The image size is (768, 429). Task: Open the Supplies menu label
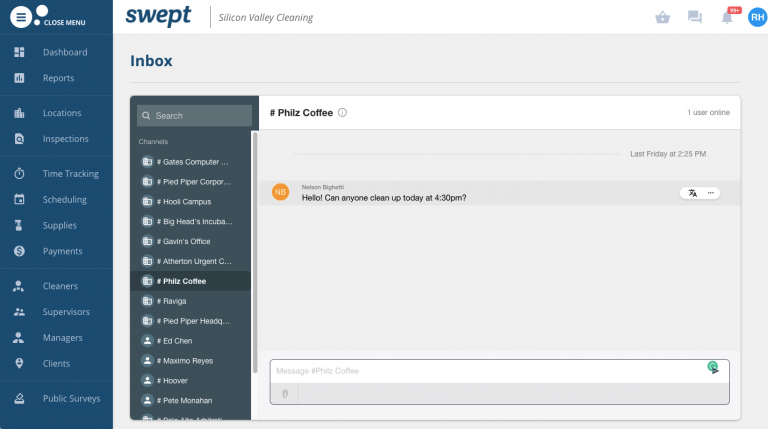click(x=60, y=226)
